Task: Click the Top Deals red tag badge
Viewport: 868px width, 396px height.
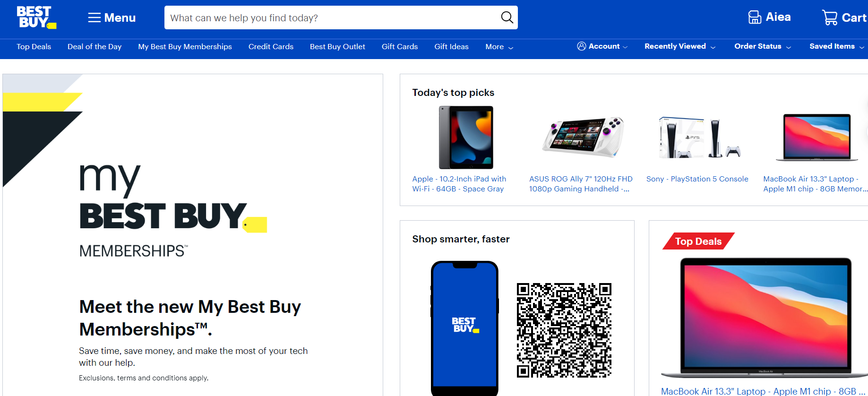Action: tap(698, 241)
